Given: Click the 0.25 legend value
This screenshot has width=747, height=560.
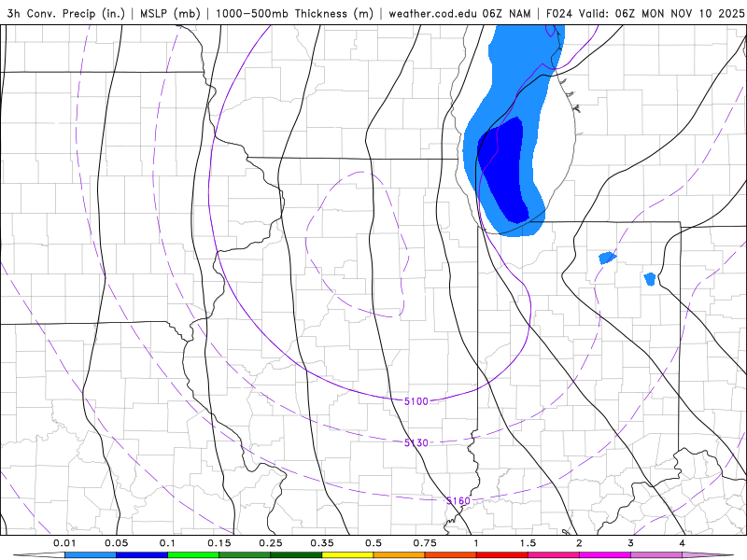Looking at the screenshot, I should [271, 543].
